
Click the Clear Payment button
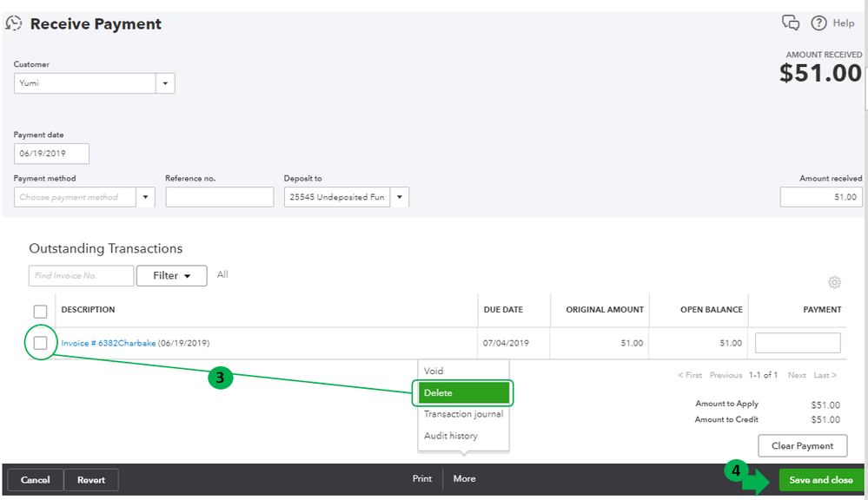[802, 446]
